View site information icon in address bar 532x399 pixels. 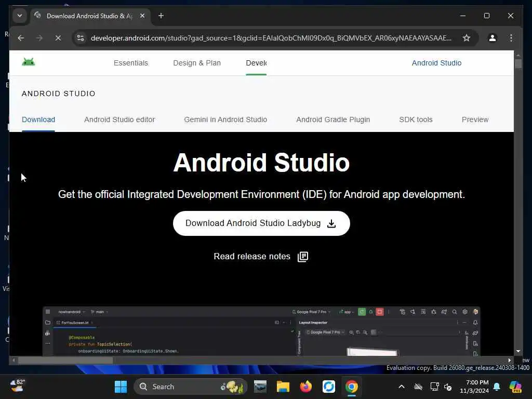(81, 38)
